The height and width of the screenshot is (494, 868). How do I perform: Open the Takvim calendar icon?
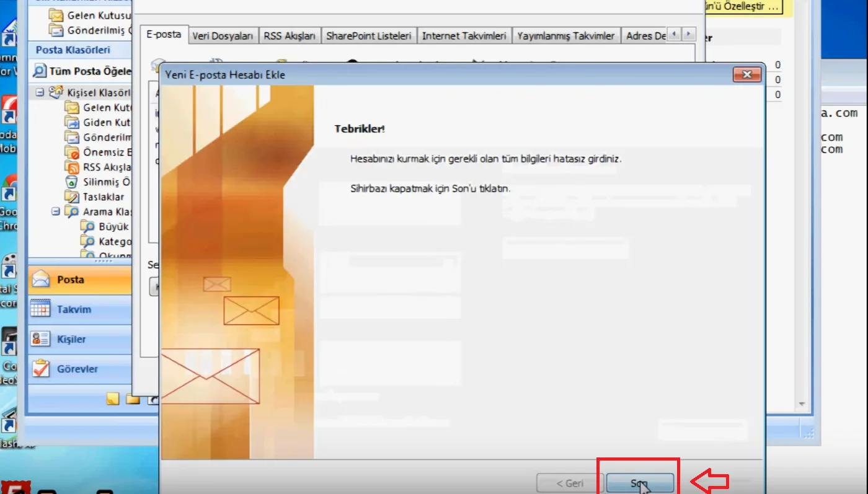point(41,309)
